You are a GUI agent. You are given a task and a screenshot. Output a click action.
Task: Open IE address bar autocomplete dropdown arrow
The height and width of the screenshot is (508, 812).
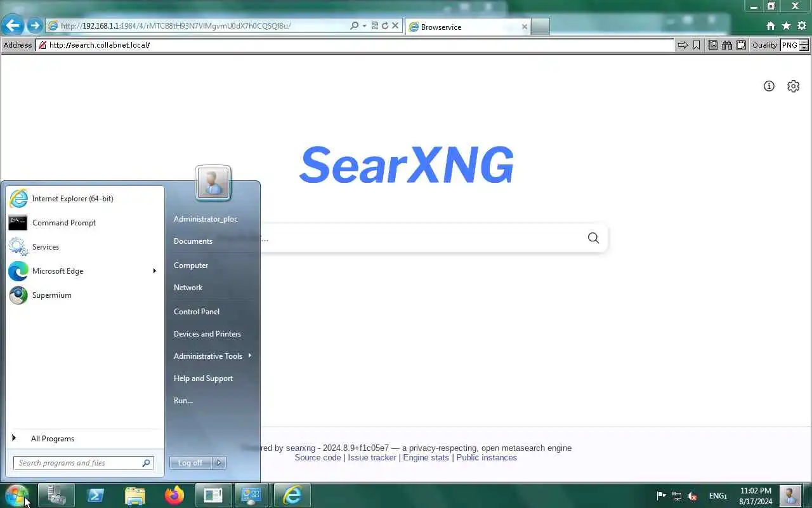click(x=364, y=26)
